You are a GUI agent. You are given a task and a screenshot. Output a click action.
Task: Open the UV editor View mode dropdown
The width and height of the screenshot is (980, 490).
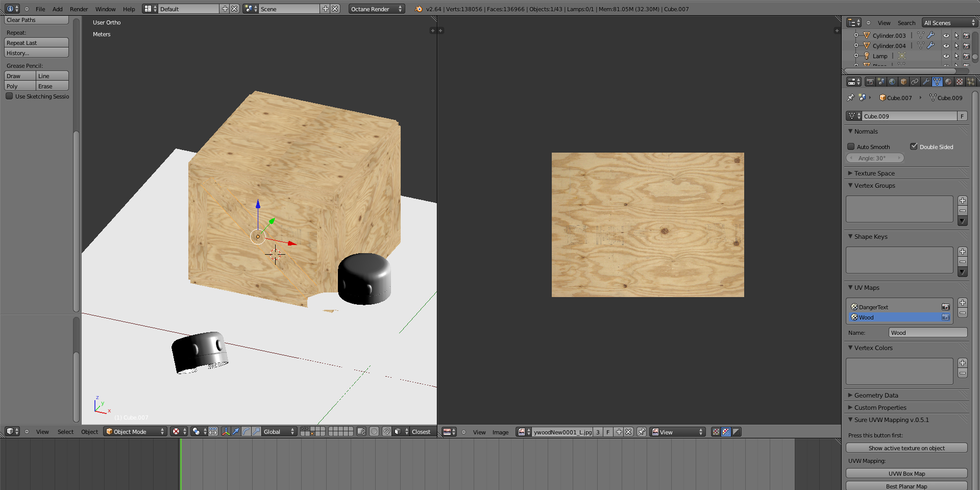coord(677,432)
